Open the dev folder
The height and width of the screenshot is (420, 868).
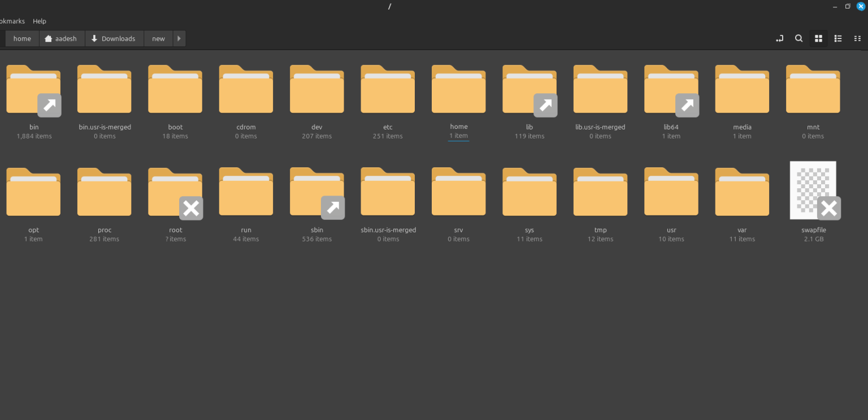316,89
